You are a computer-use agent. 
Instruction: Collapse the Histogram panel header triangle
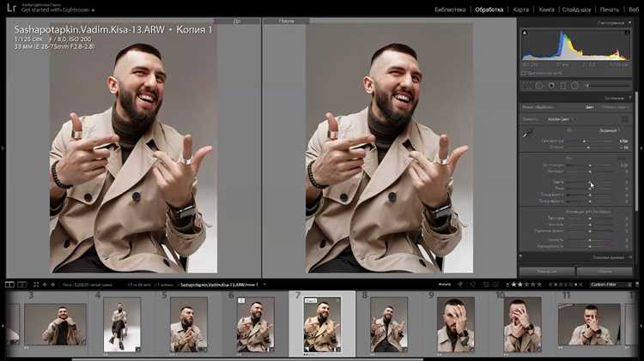pos(629,23)
